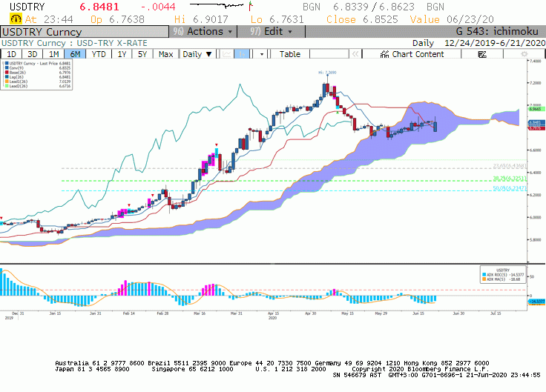Click the USDTRY Curncy security field
This screenshot has width=546, height=392.
[85, 32]
